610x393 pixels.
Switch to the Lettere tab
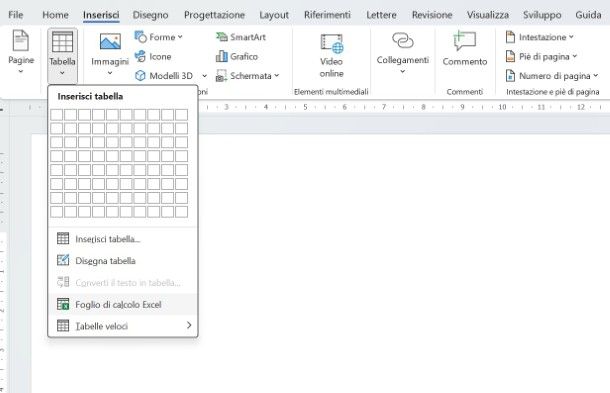point(381,15)
